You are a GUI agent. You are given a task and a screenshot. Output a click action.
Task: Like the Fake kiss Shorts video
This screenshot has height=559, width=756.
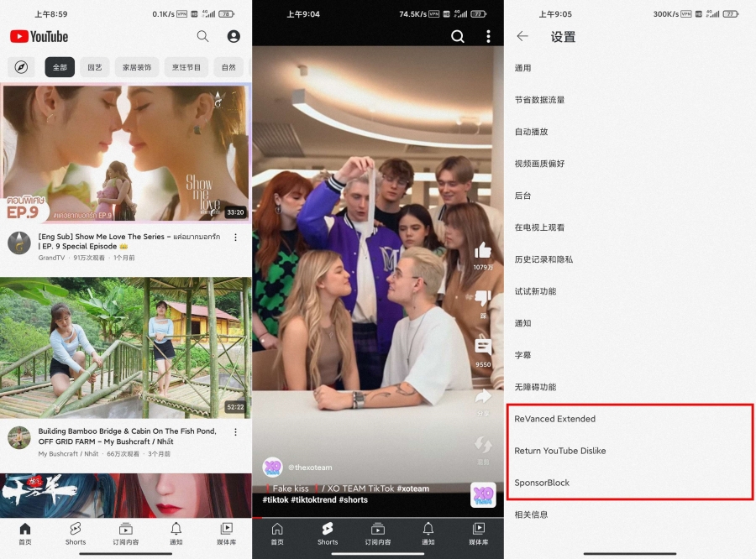pos(483,251)
